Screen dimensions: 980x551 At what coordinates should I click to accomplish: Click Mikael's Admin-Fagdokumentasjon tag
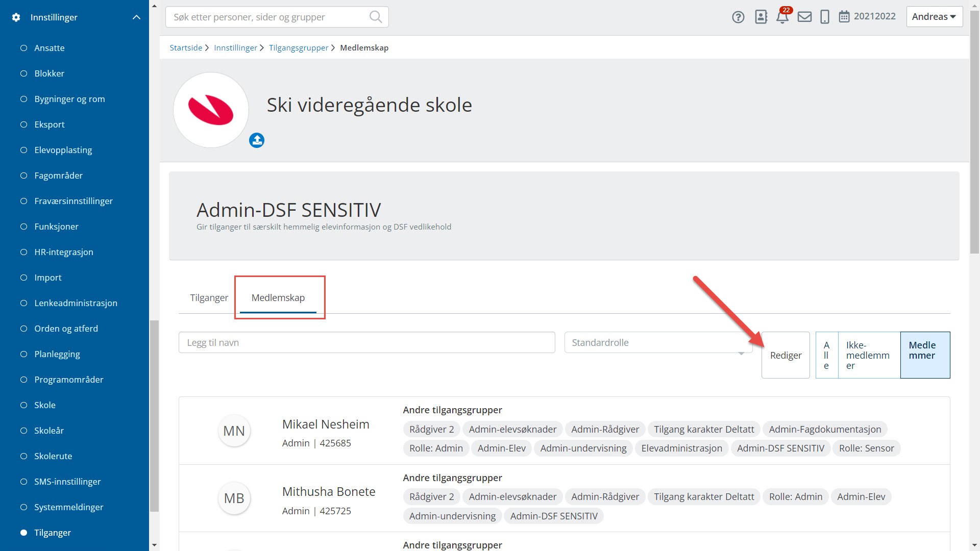point(825,429)
